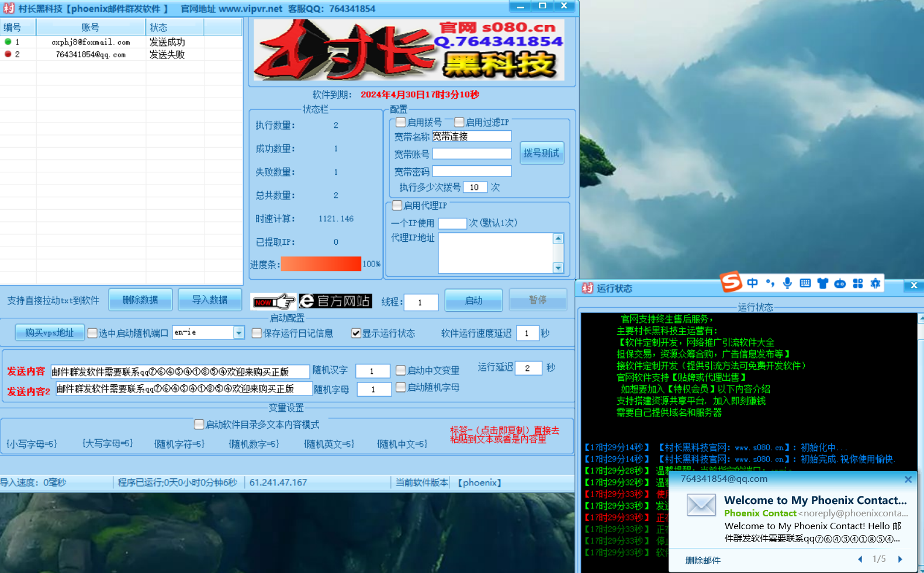Image resolution: width=924 pixels, height=573 pixels.
Task: Click 状态 column header
Action: coord(175,27)
